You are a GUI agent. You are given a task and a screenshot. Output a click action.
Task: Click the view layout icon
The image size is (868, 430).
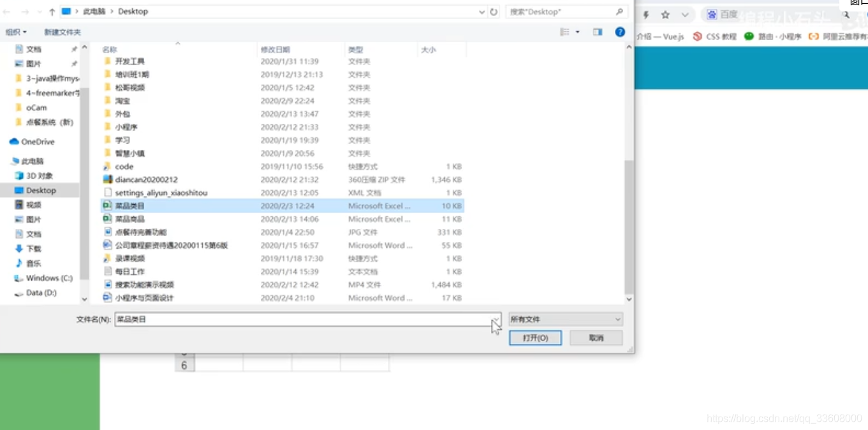click(x=564, y=32)
